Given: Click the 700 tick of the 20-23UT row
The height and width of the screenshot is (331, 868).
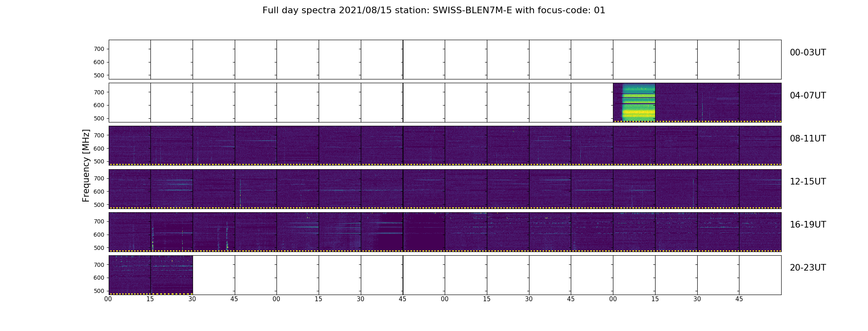Looking at the screenshot, I should 99,265.
